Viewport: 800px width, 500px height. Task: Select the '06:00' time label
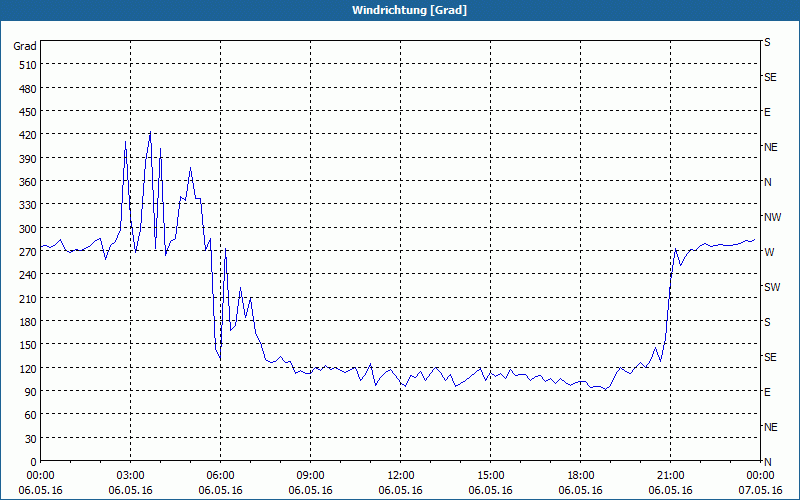tap(220, 476)
